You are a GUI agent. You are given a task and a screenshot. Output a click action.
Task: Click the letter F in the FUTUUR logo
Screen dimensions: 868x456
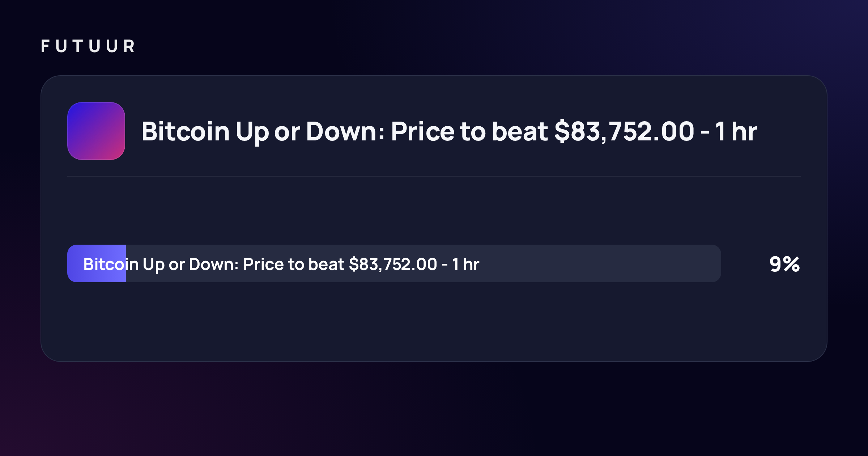click(x=45, y=46)
